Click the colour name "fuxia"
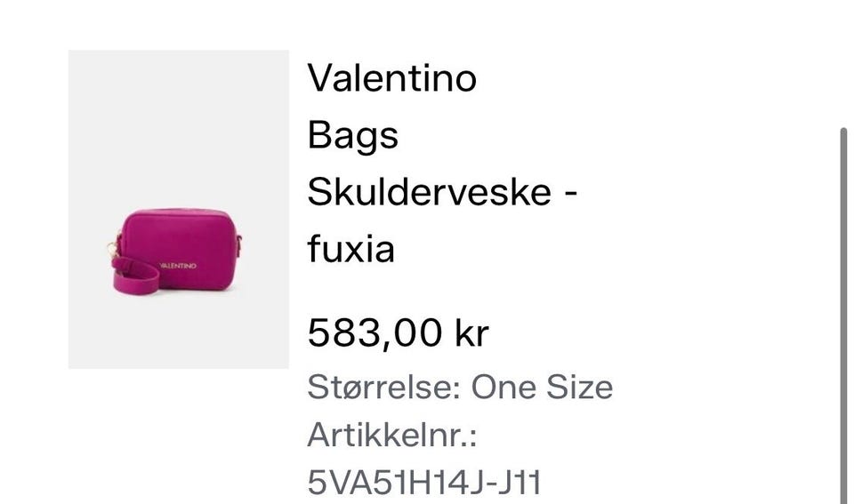854x504 pixels. pos(350,249)
